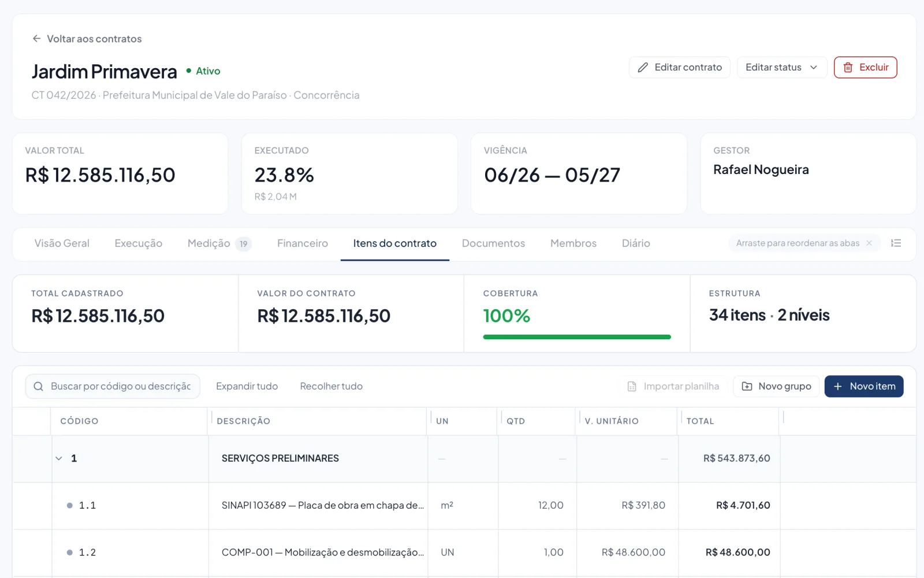
Task: Go to the Financeiro tab
Action: pyautogui.click(x=303, y=243)
